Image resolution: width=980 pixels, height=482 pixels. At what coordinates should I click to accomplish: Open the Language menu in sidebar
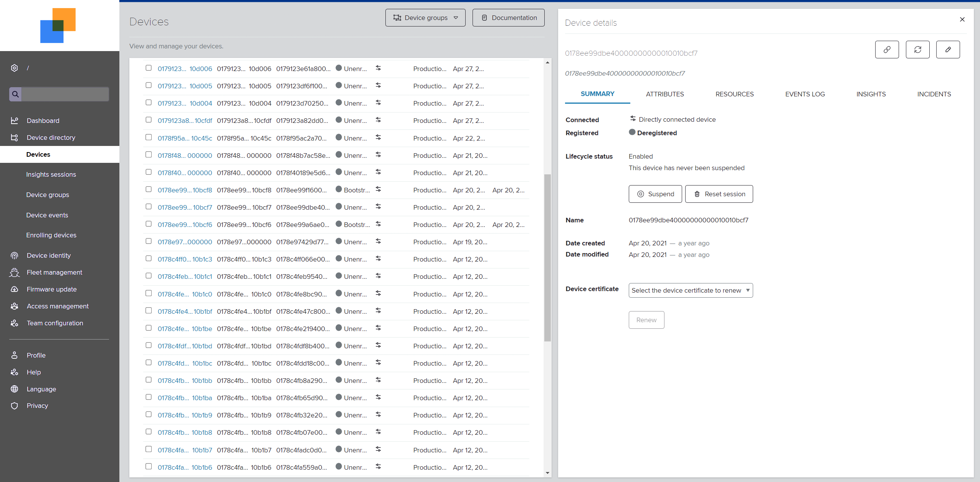pos(41,389)
